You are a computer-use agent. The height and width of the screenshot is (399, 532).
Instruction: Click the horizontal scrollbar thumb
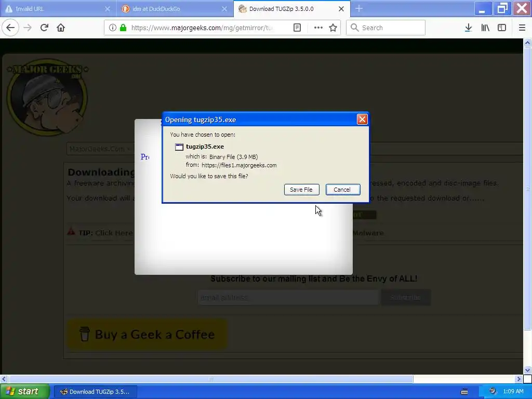[x=211, y=379]
